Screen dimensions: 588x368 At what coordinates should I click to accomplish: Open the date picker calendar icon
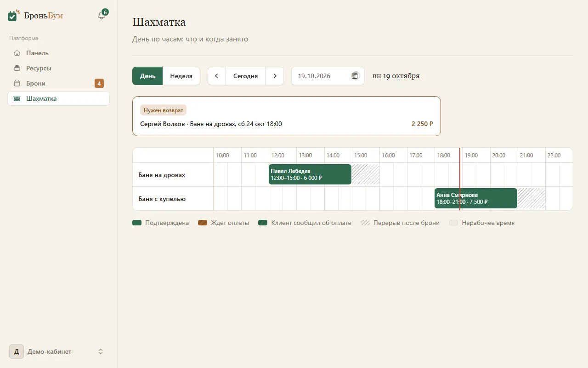tap(355, 76)
